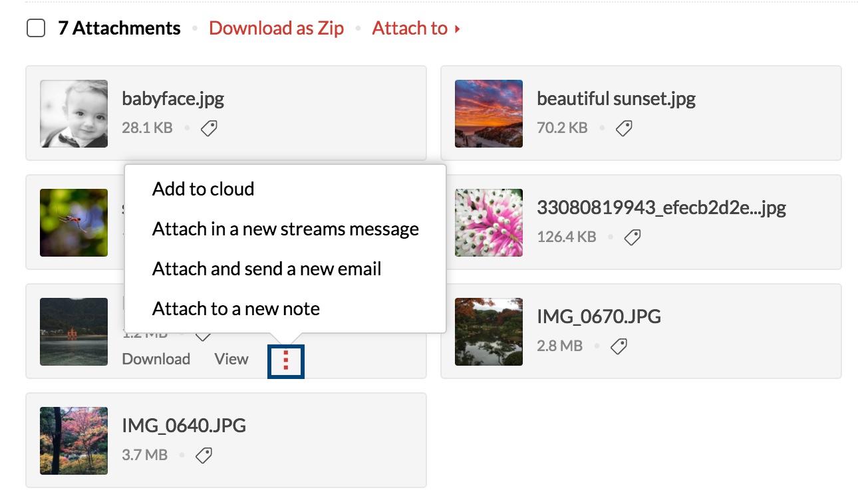Click the Download as Zip link
The width and height of the screenshot is (858, 504).
[277, 29]
